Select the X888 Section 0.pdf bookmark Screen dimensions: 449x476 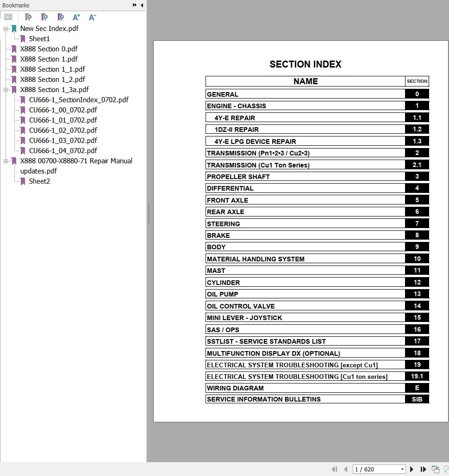[49, 49]
